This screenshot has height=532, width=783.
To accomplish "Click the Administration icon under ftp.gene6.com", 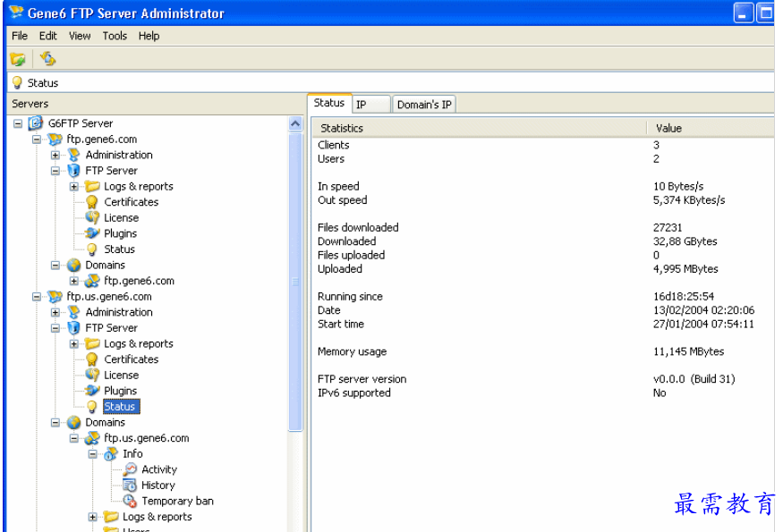I will pos(74,155).
